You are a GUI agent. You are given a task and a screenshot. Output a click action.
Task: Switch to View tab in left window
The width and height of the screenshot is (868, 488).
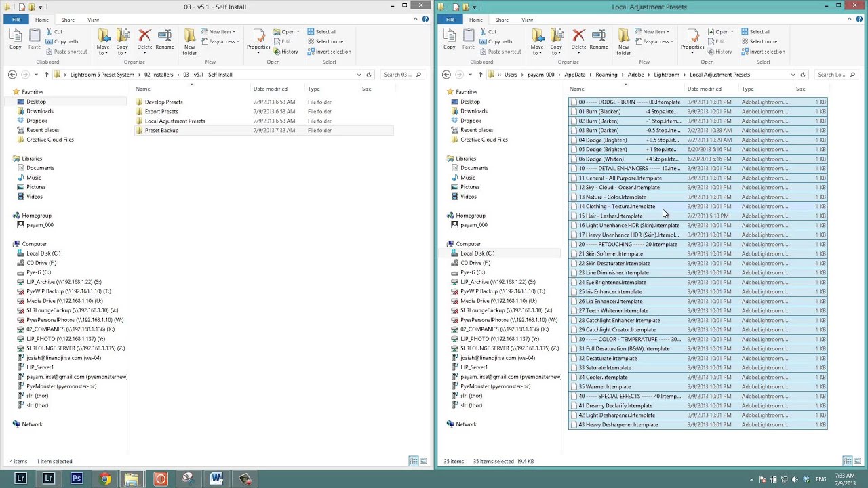(x=93, y=20)
